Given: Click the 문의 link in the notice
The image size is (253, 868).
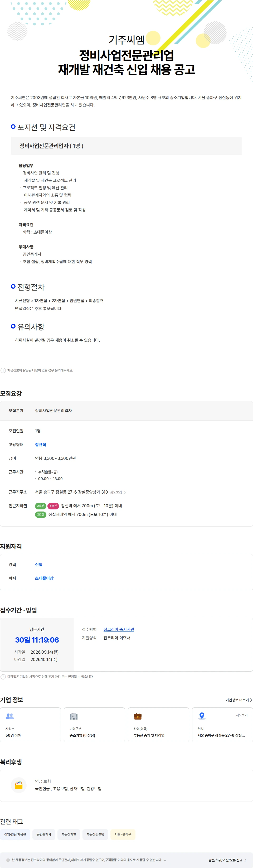Looking at the screenshot, I should 58,370.
